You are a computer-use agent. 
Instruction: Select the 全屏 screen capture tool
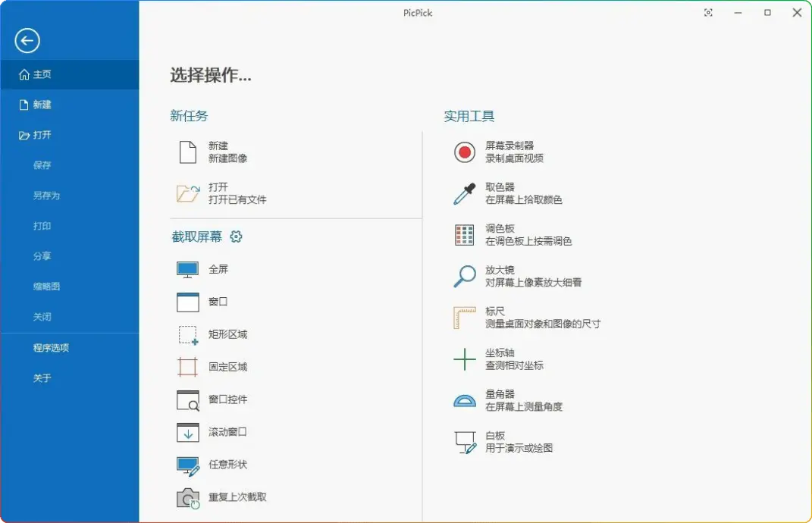[219, 269]
